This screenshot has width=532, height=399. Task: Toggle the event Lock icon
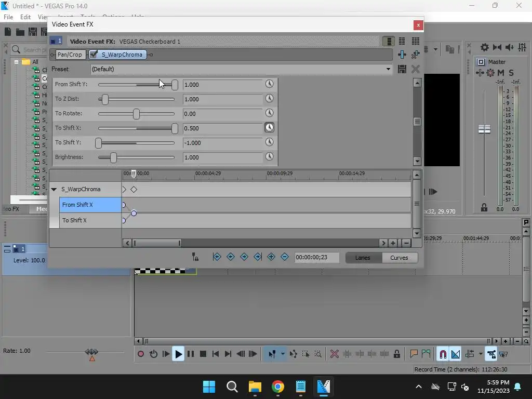[x=396, y=354]
